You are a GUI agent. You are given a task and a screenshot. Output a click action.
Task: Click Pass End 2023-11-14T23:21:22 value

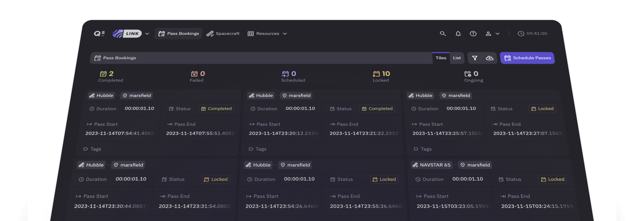coord(364,133)
